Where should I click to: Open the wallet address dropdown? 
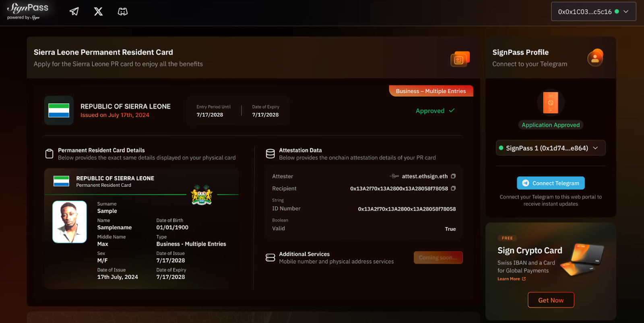pyautogui.click(x=593, y=12)
